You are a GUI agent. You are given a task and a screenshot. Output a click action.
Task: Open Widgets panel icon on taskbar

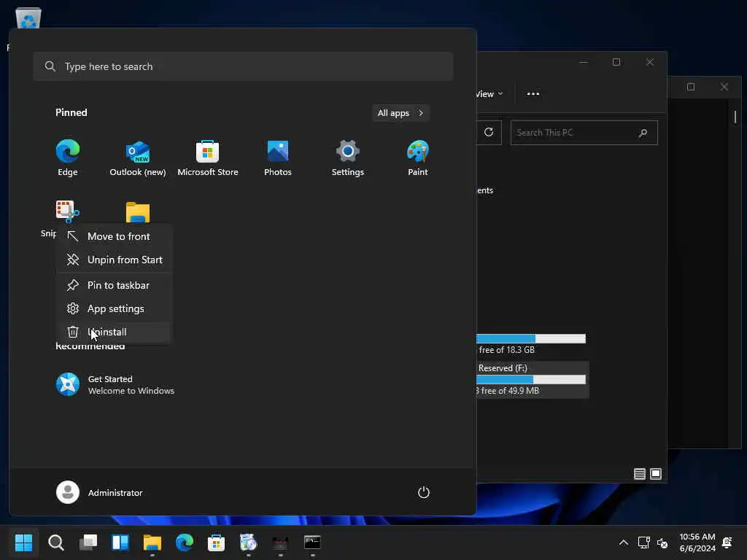pos(120,542)
